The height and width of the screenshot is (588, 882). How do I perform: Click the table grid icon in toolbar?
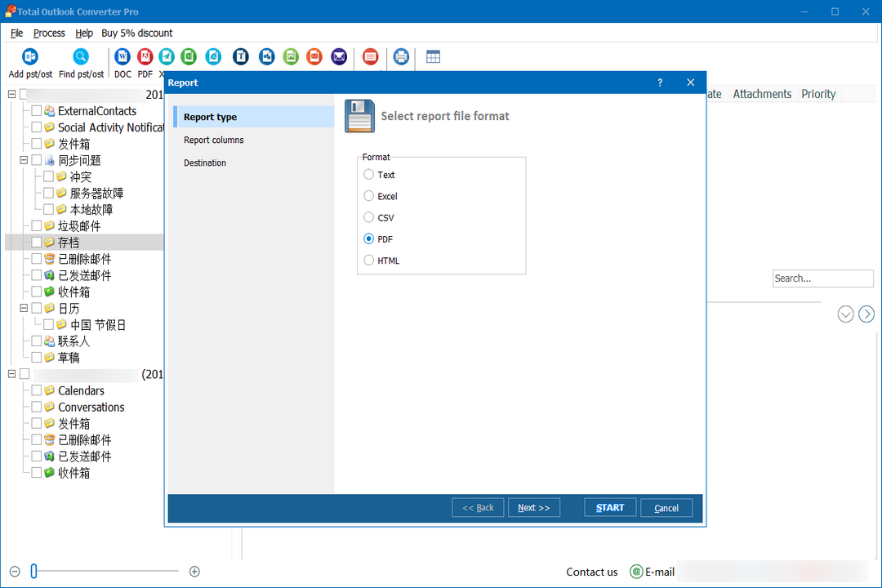click(x=433, y=56)
